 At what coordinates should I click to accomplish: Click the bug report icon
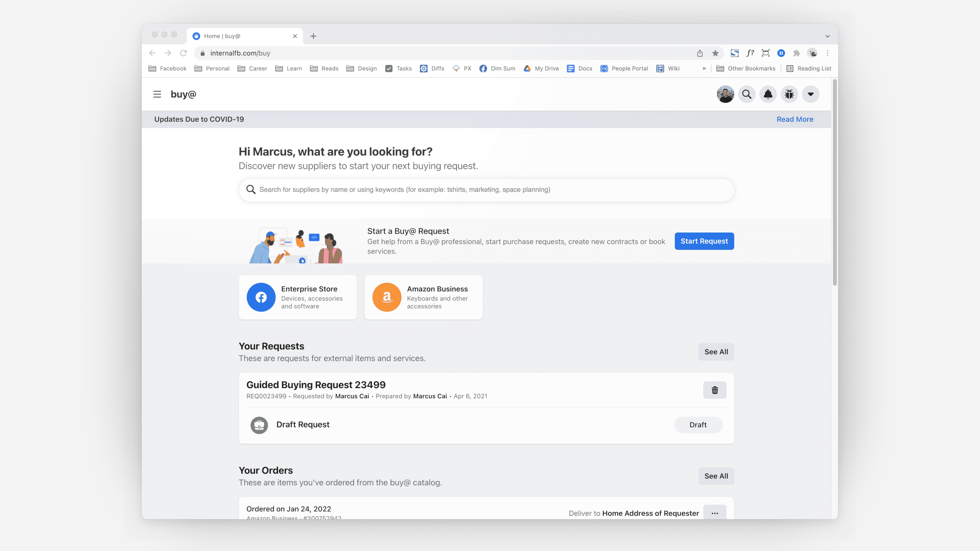[x=789, y=94]
